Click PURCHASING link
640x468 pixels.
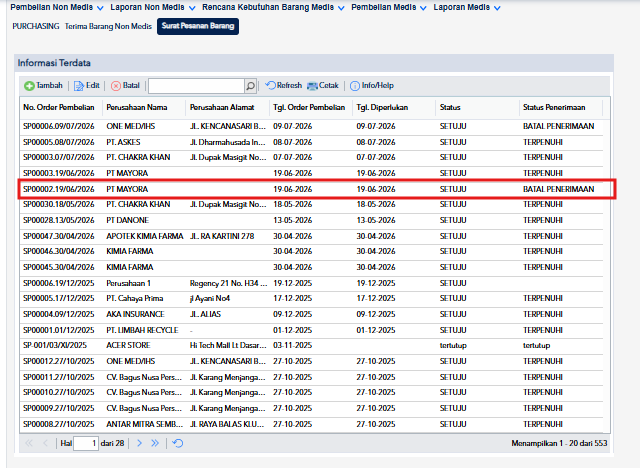pyautogui.click(x=36, y=26)
